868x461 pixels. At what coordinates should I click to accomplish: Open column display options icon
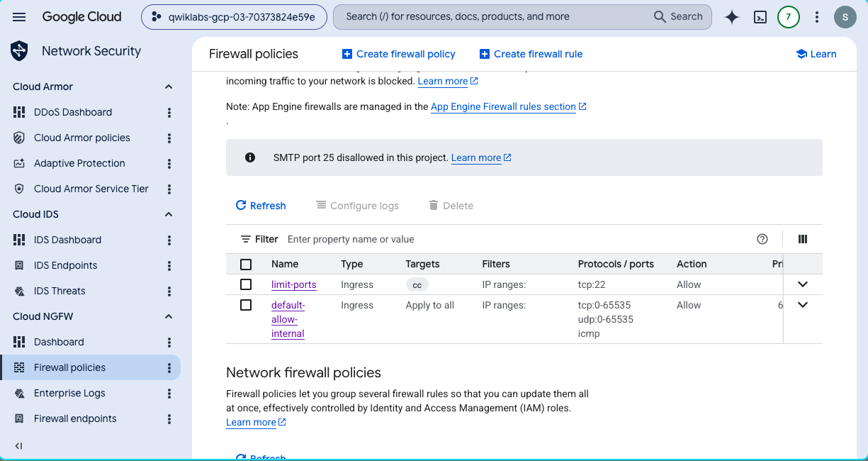point(803,239)
